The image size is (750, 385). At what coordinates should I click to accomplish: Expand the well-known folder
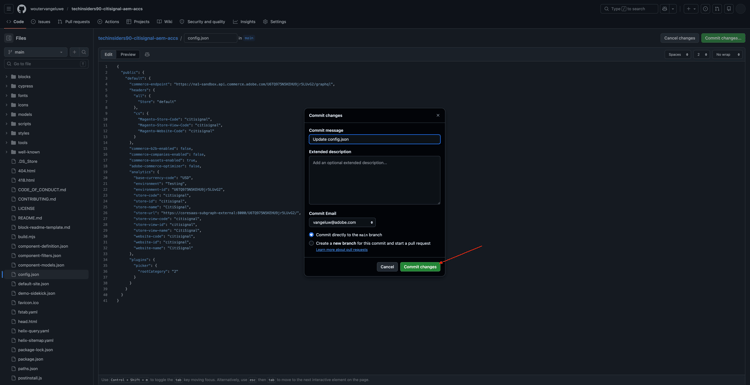[x=29, y=152]
